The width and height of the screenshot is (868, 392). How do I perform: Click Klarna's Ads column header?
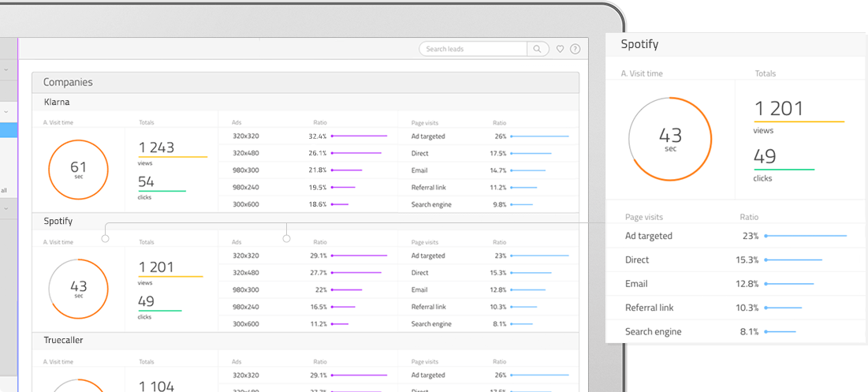tap(237, 123)
